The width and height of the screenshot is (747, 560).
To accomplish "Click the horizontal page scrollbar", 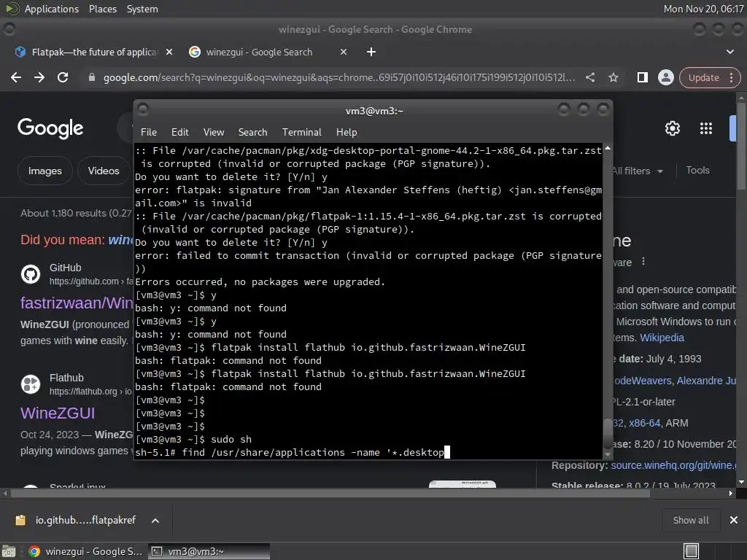I will [330, 494].
